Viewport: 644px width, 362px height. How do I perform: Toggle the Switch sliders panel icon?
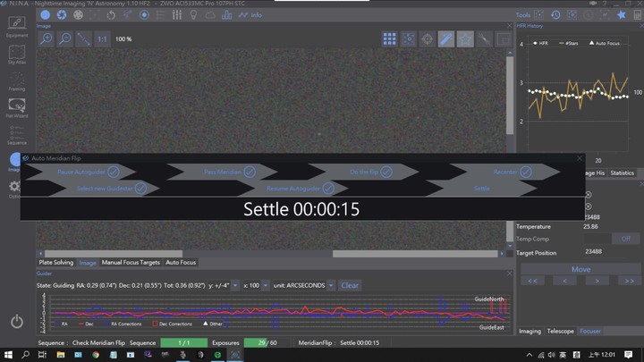click(x=177, y=15)
